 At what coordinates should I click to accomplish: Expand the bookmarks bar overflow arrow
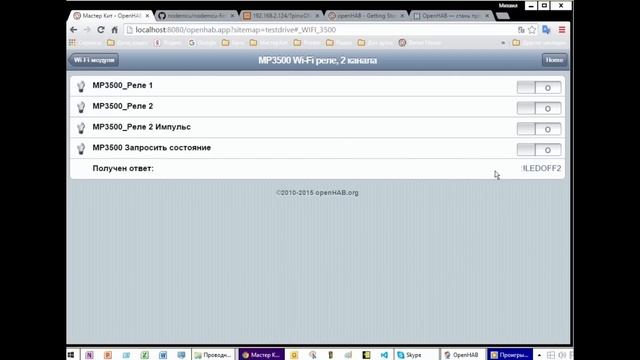503,42
